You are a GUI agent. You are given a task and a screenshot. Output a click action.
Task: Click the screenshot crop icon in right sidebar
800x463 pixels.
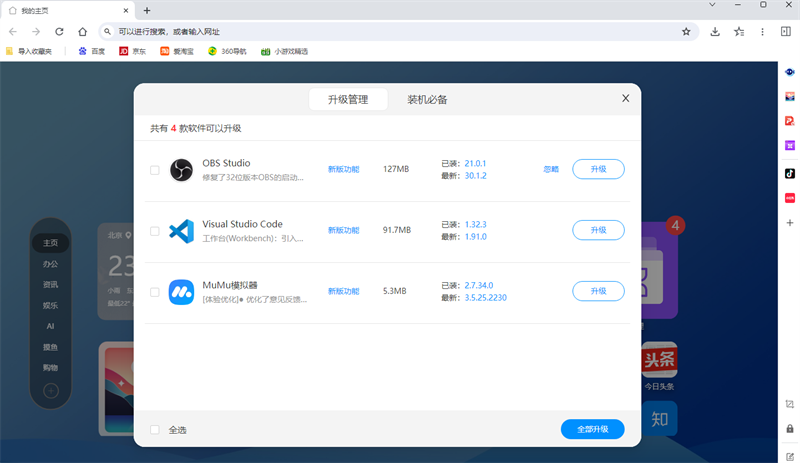click(x=790, y=404)
